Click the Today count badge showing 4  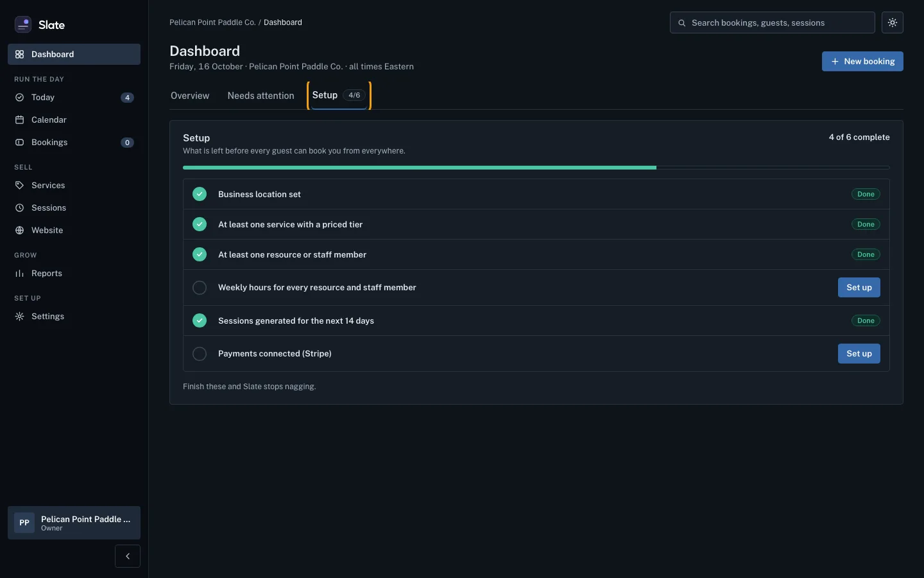point(127,98)
